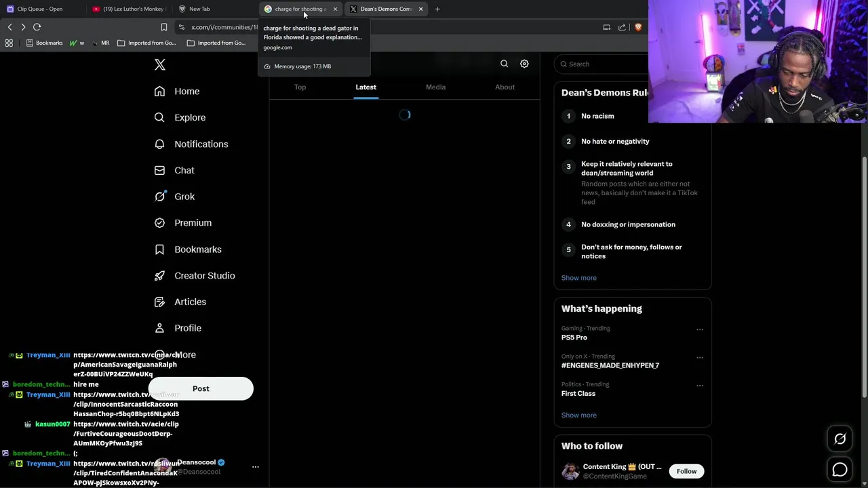Open the MR bookmark
The image size is (868, 488).
click(x=100, y=43)
